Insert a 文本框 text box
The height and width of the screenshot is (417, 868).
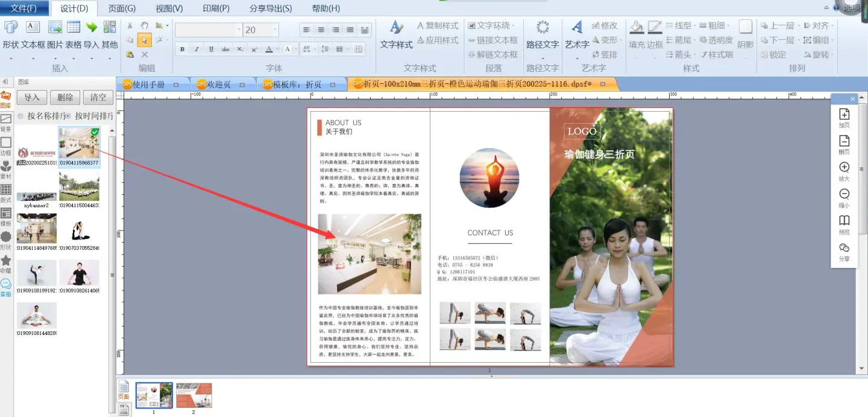coord(33,34)
